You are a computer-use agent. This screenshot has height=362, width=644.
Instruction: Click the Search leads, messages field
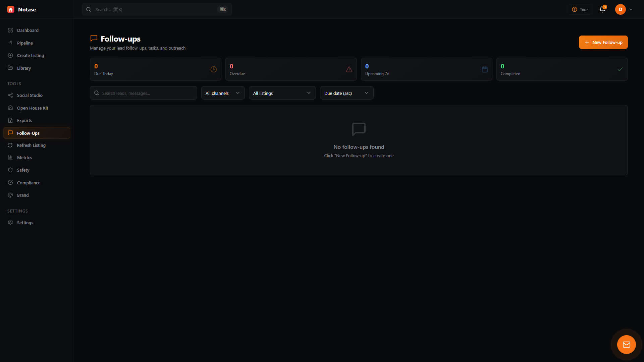click(143, 93)
